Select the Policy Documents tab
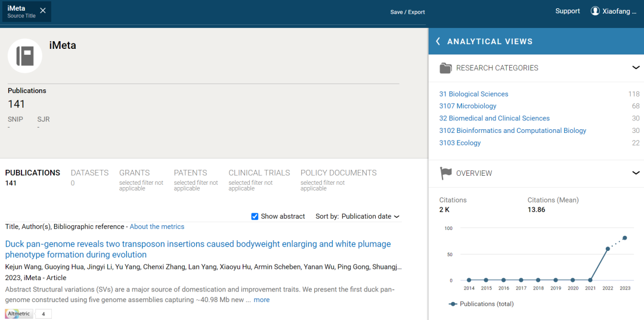644x320 pixels. click(339, 180)
